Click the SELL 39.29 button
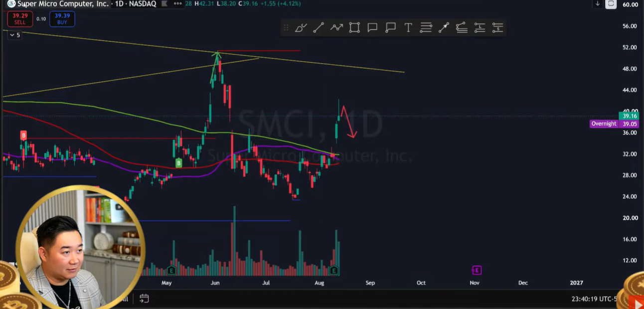 20,19
